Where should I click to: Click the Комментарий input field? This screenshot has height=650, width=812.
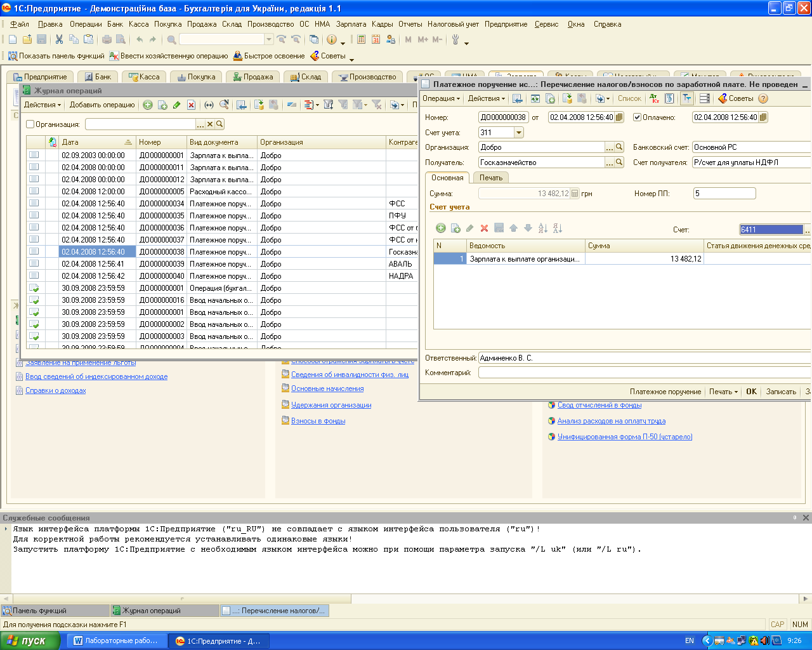tap(645, 373)
